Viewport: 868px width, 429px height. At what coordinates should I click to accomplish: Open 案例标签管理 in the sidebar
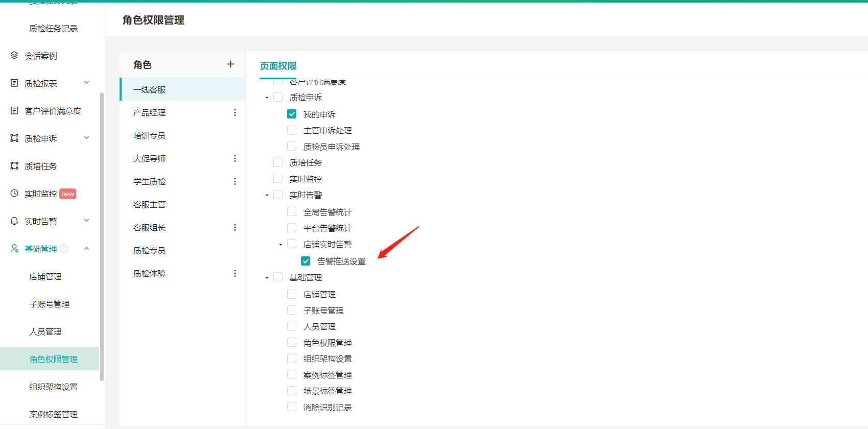53,414
